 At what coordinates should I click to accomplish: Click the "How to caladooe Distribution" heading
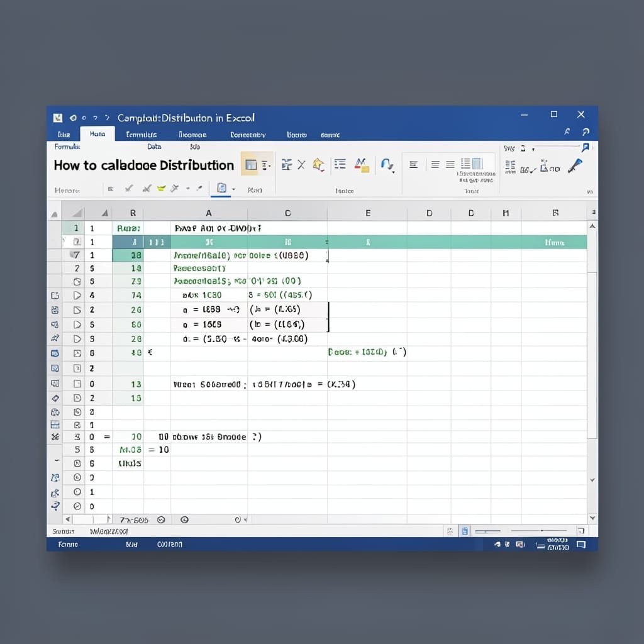click(x=144, y=165)
